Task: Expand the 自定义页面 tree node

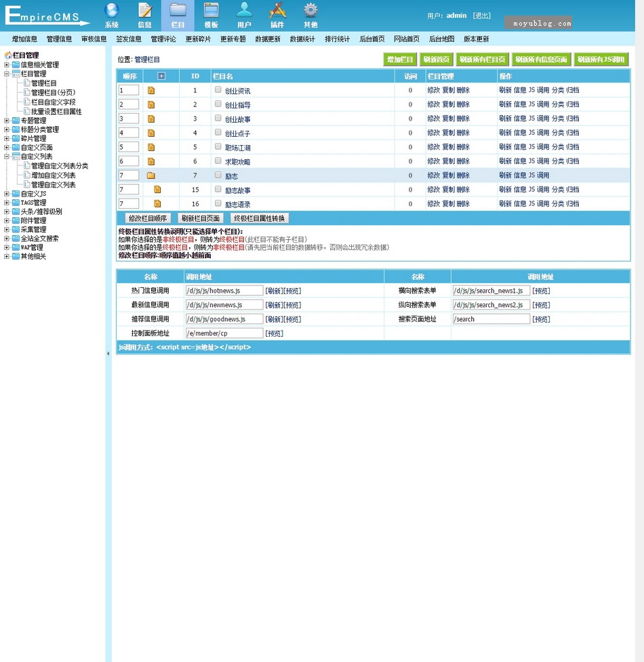Action: point(7,147)
